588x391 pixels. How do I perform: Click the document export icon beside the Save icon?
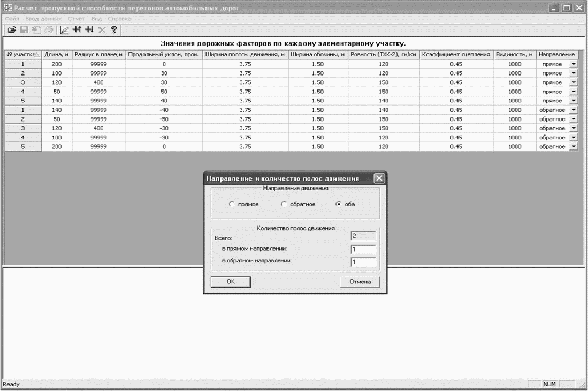(x=36, y=29)
